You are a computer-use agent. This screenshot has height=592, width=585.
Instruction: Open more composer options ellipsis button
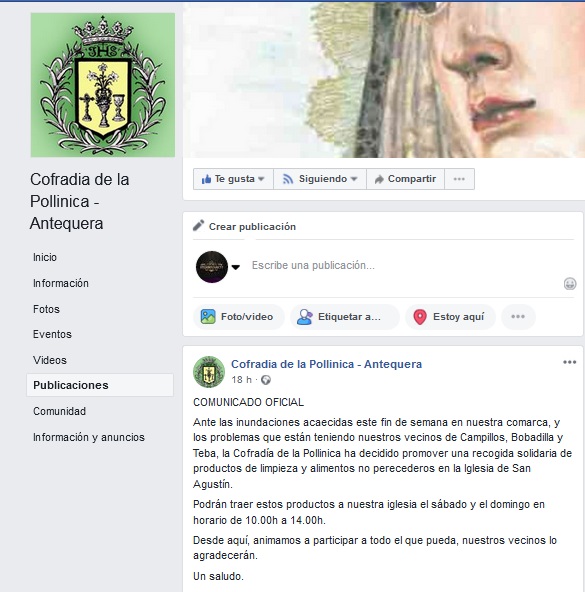pos(518,316)
